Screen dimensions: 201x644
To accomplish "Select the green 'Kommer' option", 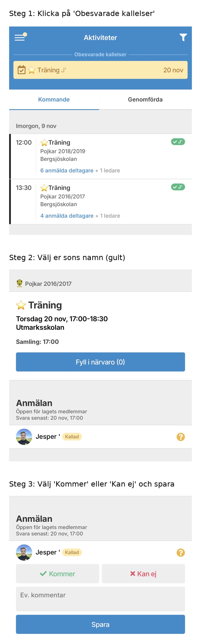I will [57, 574].
